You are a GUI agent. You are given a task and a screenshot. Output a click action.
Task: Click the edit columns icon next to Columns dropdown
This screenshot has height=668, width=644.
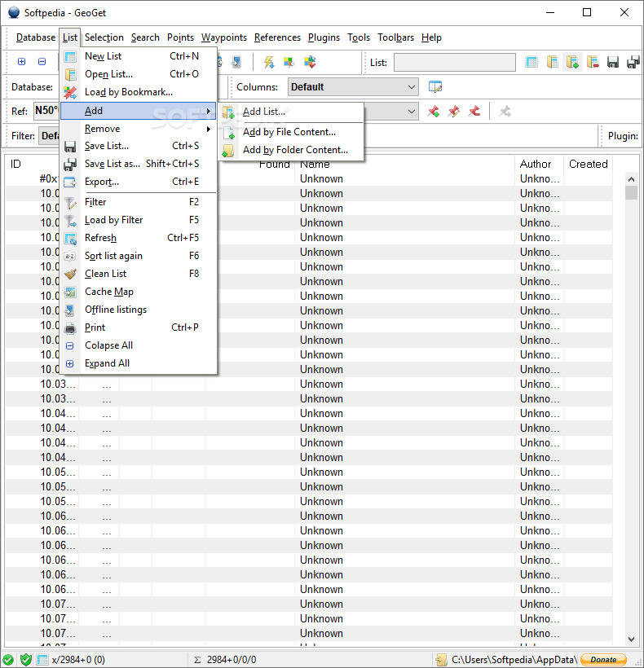[x=435, y=87]
